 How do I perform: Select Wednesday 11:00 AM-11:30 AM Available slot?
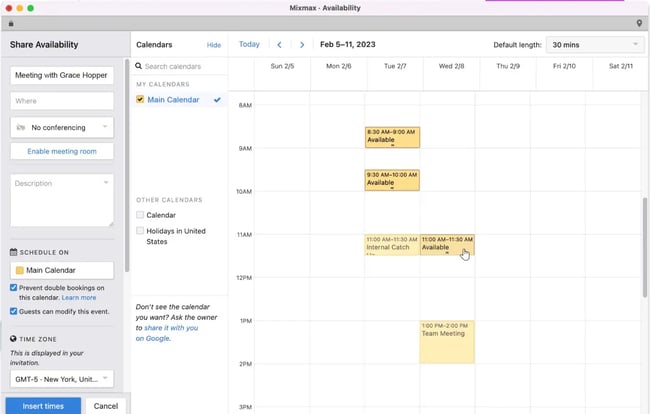(x=447, y=245)
